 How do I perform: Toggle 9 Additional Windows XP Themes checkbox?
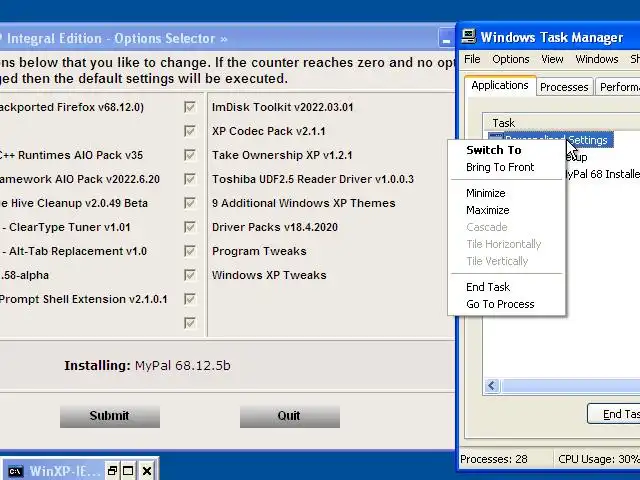click(x=189, y=203)
